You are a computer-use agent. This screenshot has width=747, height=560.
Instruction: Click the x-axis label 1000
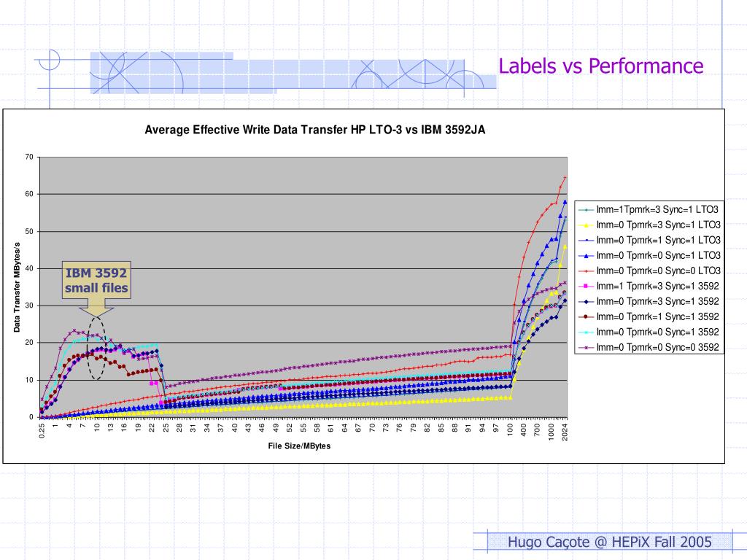pyautogui.click(x=551, y=432)
